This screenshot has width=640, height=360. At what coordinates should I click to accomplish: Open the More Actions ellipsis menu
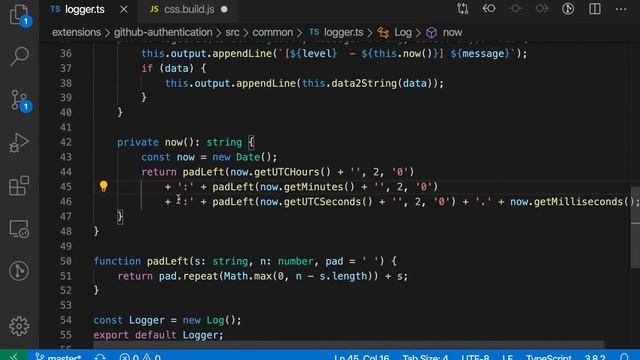[621, 9]
